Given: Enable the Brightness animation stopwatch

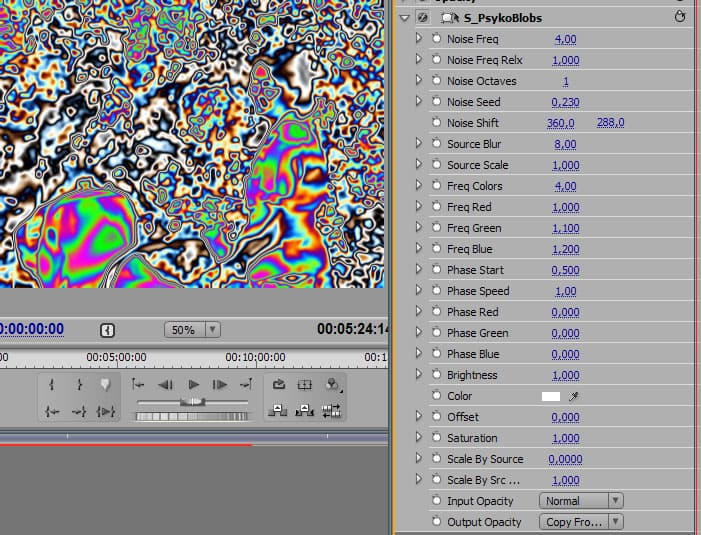Looking at the screenshot, I should (436, 375).
